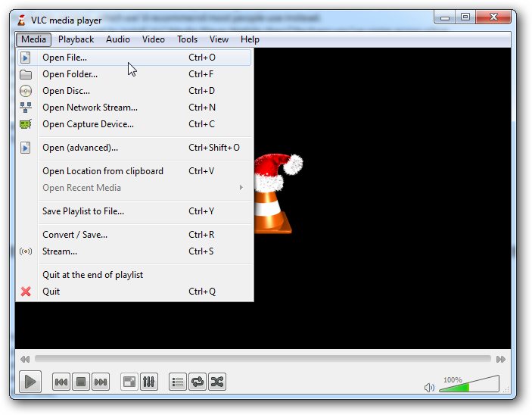Toggle Quit at the end of playlist
The image size is (532, 415).
tap(135, 274)
